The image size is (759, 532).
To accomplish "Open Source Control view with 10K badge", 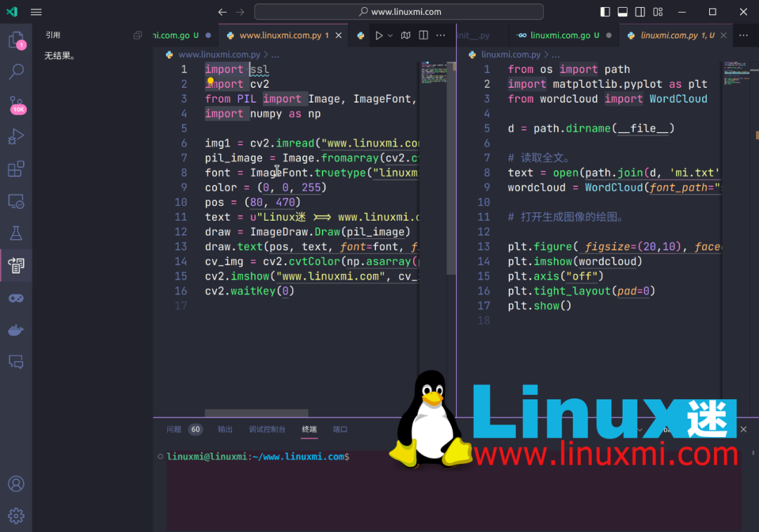I will click(16, 104).
